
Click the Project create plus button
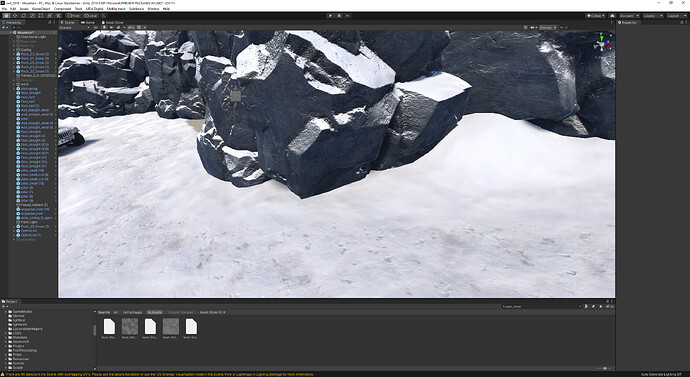click(4, 307)
